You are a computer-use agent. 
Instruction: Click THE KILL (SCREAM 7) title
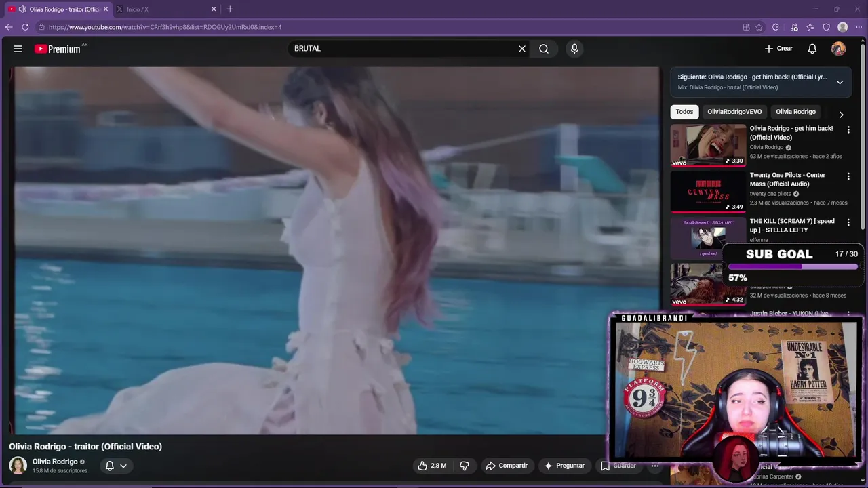792,225
